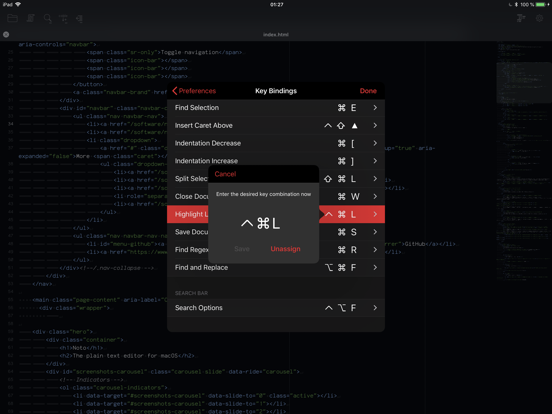The image size is (552, 414).
Task: Open the chevron beside command-R shortcut
Action: click(375, 250)
